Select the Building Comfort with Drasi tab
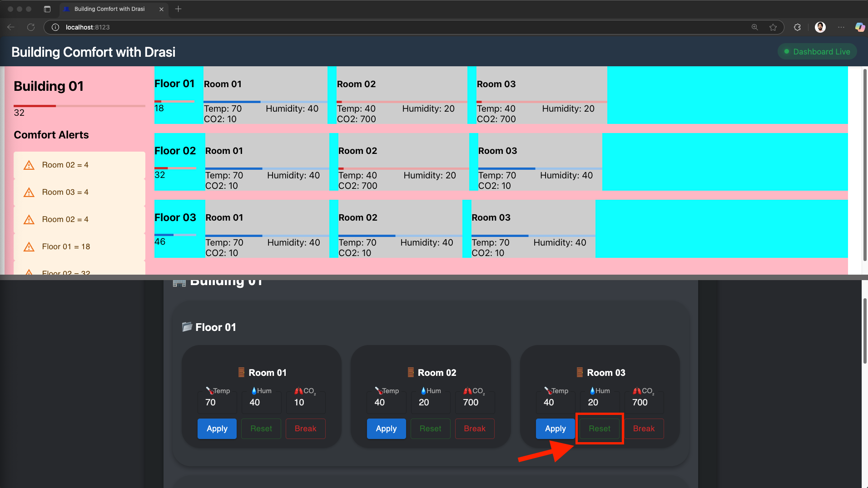This screenshot has height=488, width=868. tap(109, 9)
